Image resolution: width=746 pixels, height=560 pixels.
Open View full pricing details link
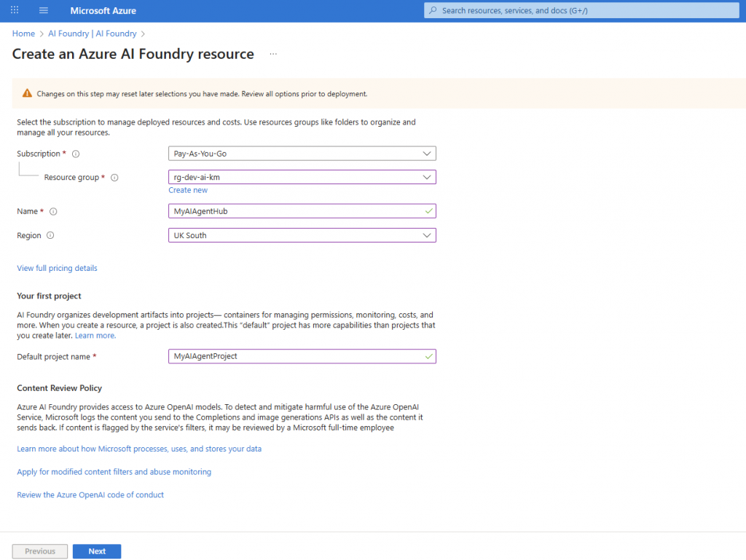pos(57,268)
